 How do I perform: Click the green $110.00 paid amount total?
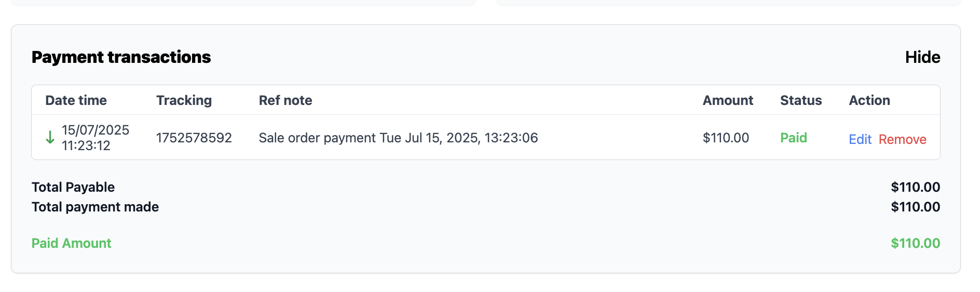[915, 243]
